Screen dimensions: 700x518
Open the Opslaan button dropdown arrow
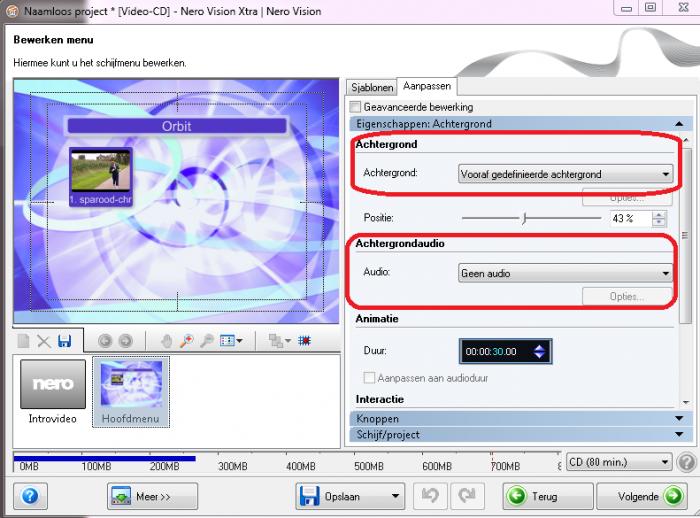click(x=395, y=496)
